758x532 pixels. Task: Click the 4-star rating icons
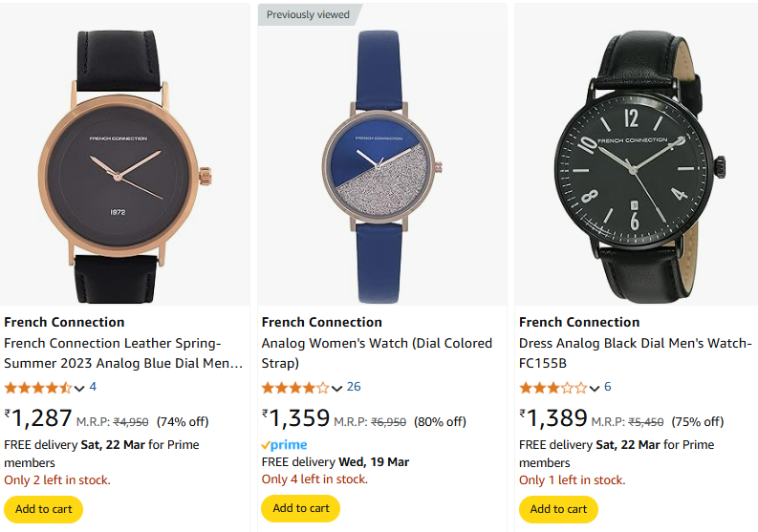click(295, 388)
